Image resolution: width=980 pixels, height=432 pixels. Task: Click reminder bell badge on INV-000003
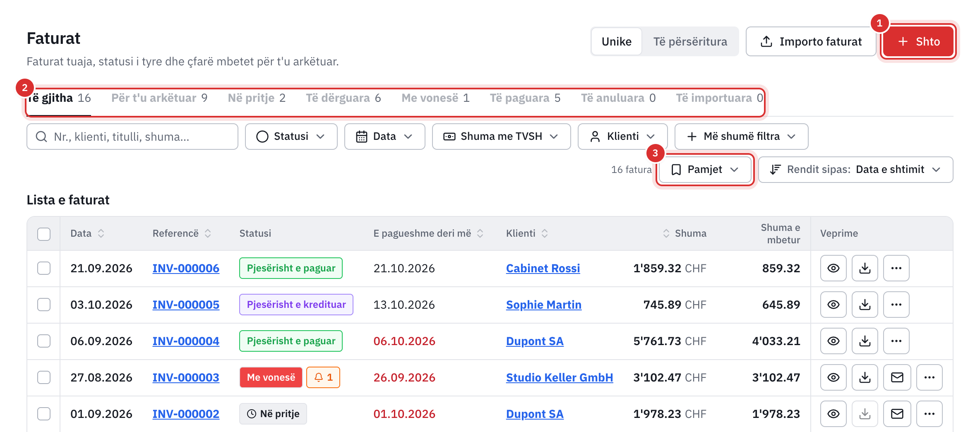(323, 377)
